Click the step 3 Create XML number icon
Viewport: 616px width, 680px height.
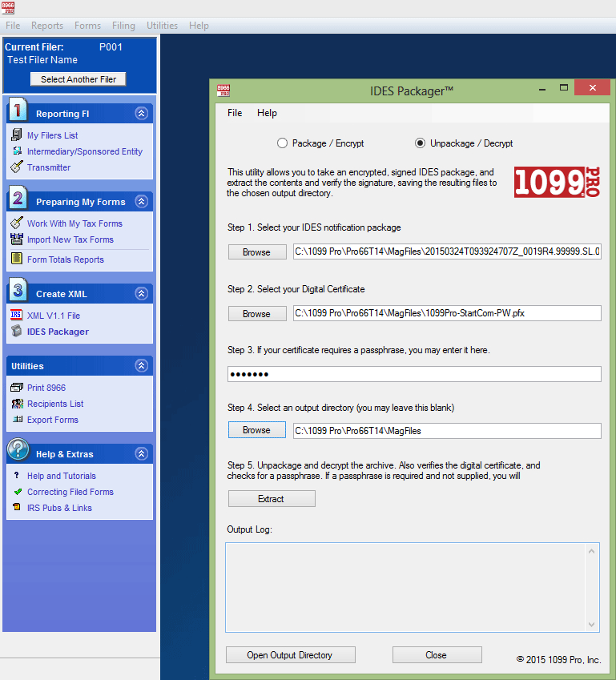point(18,290)
